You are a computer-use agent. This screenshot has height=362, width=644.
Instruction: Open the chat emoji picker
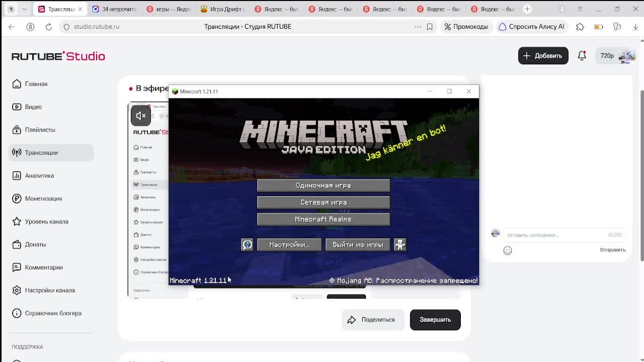(508, 250)
